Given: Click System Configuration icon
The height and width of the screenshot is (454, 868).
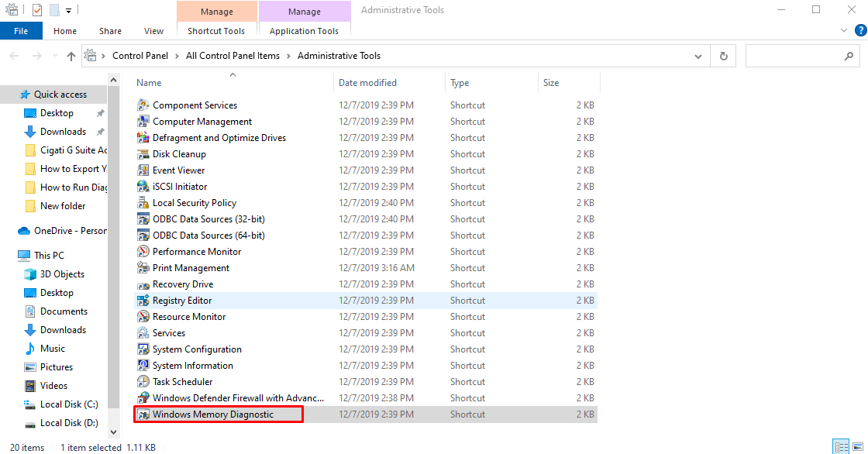Looking at the screenshot, I should pos(143,349).
